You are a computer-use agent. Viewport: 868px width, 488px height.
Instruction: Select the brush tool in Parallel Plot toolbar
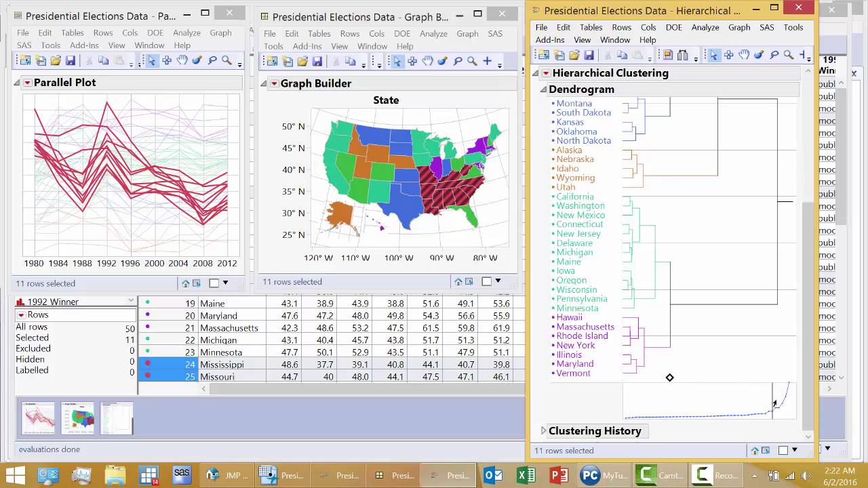coord(197,60)
